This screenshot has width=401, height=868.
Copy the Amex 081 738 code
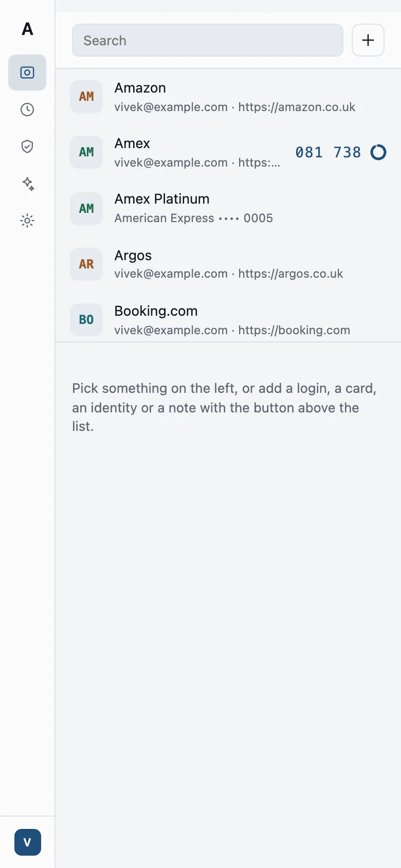pyautogui.click(x=328, y=152)
